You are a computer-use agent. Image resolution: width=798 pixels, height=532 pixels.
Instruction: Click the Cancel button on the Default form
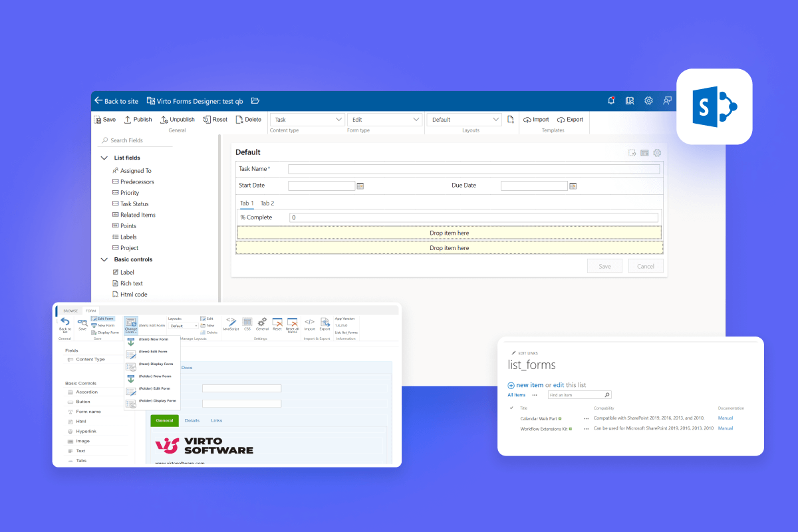tap(645, 265)
